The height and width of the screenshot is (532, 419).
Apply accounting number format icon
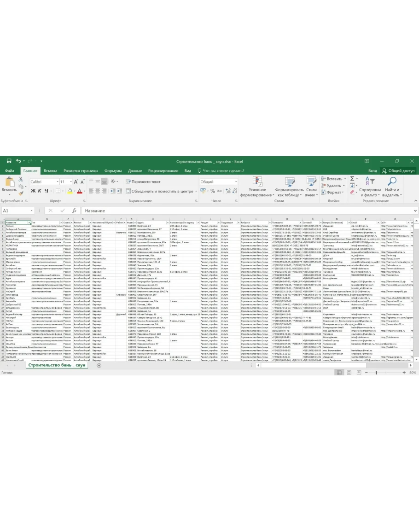coord(203,191)
